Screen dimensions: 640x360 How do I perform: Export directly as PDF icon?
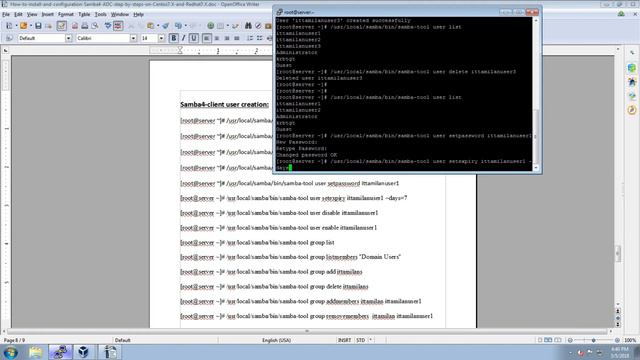point(75,26)
